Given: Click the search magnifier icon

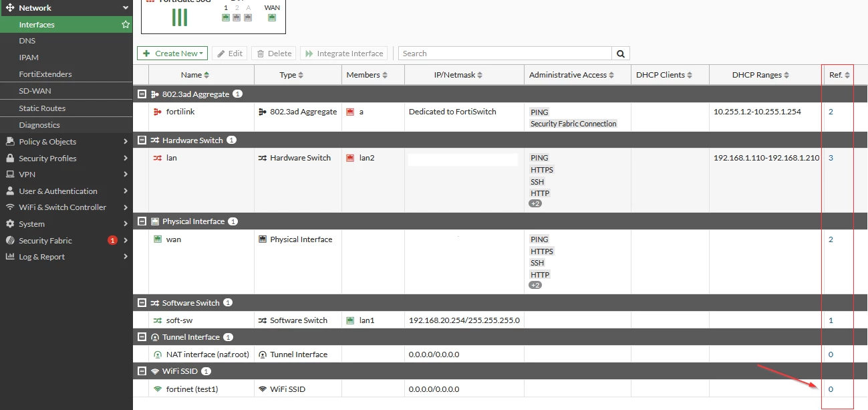Looking at the screenshot, I should pyautogui.click(x=621, y=54).
